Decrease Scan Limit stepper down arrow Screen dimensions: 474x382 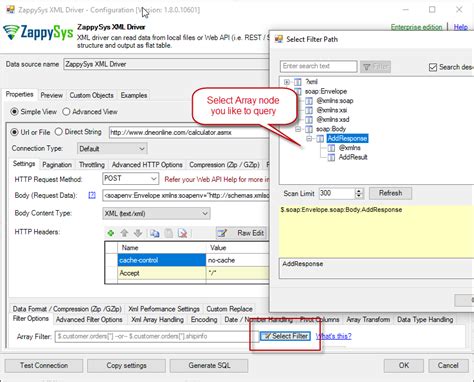(359, 196)
